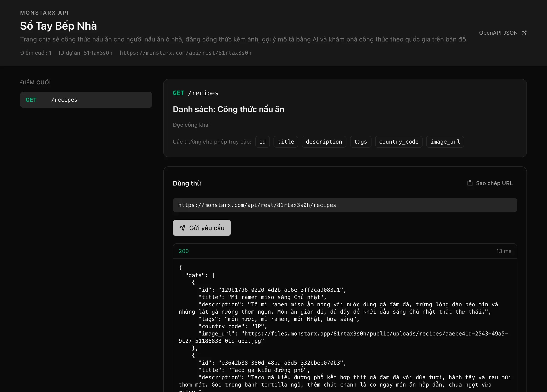Click the Sổ Tay Bếp Nhà title
This screenshot has height=392, width=547.
pyautogui.click(x=58, y=26)
